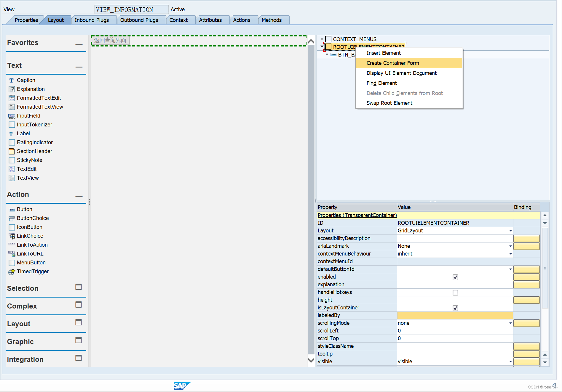Click the BTN_B button node icon
Screen dimensions: 562x392
pyautogui.click(x=334, y=55)
